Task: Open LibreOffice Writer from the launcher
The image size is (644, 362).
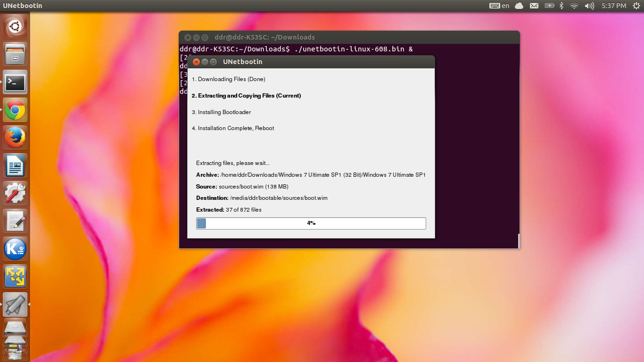Action: coord(15,165)
